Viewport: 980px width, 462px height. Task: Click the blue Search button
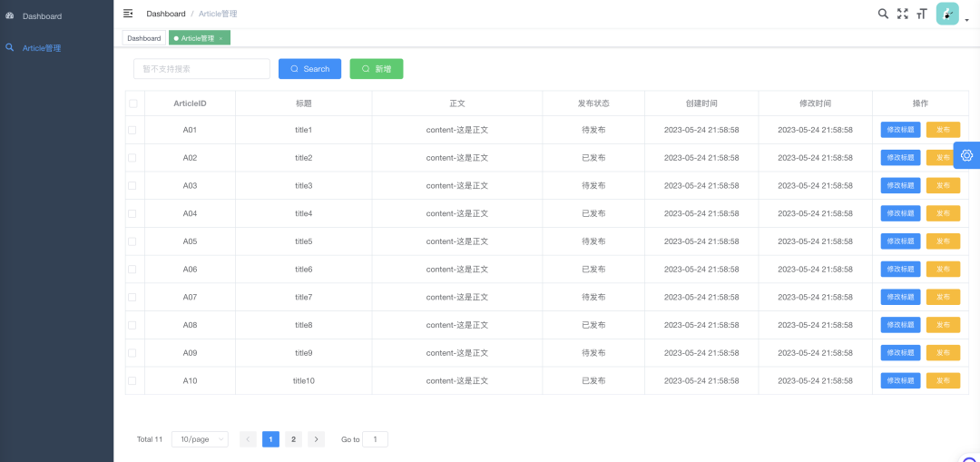[x=309, y=69]
